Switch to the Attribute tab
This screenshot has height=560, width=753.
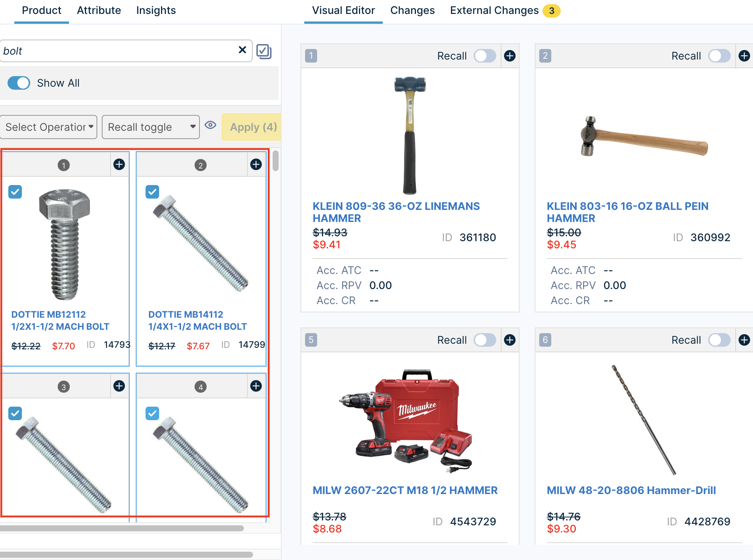pyautogui.click(x=99, y=11)
